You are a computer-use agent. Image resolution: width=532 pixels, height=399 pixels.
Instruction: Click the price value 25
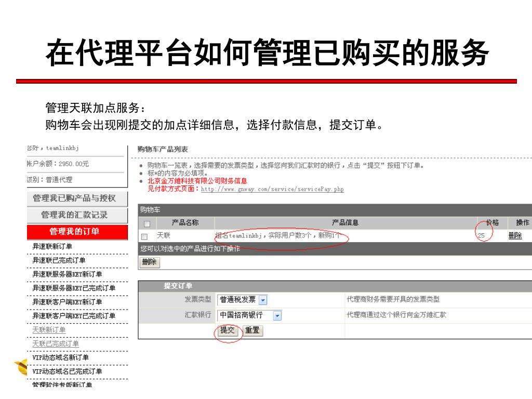click(481, 235)
